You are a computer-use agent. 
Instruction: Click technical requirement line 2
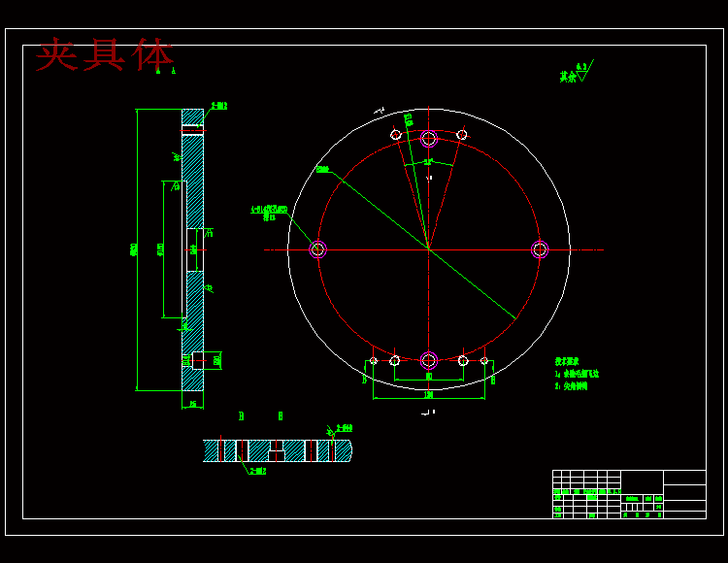571,386
